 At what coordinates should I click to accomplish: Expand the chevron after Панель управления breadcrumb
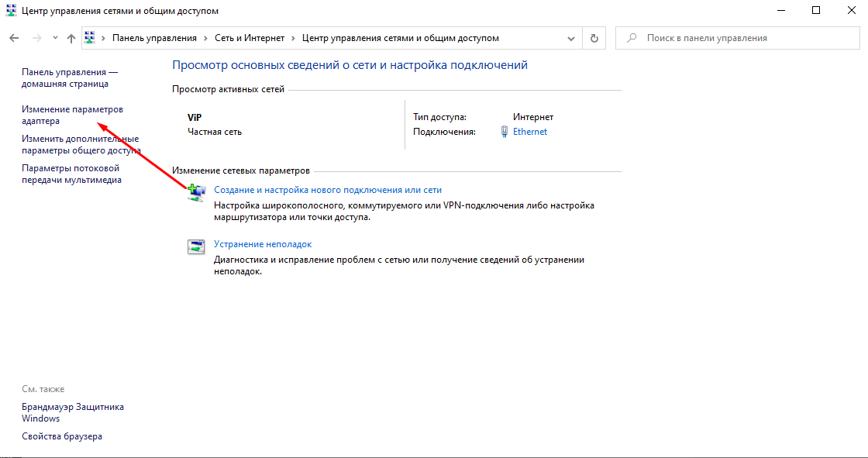[205, 38]
